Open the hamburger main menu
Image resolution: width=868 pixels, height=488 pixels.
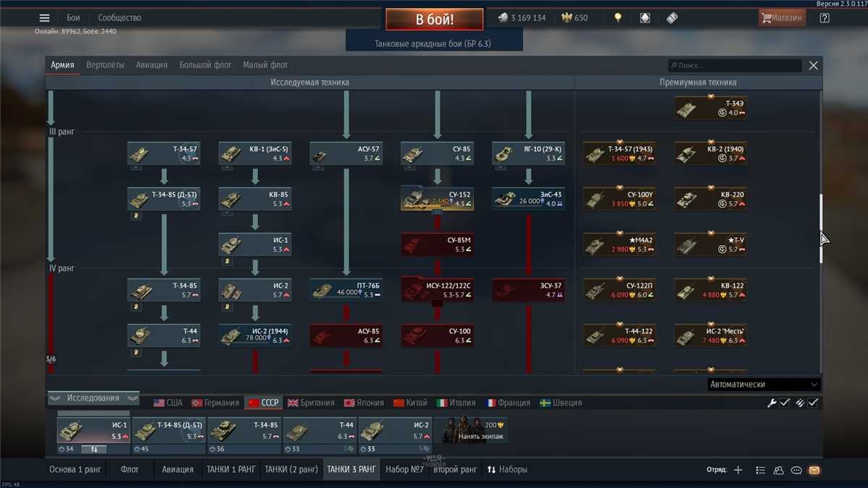tap(45, 18)
